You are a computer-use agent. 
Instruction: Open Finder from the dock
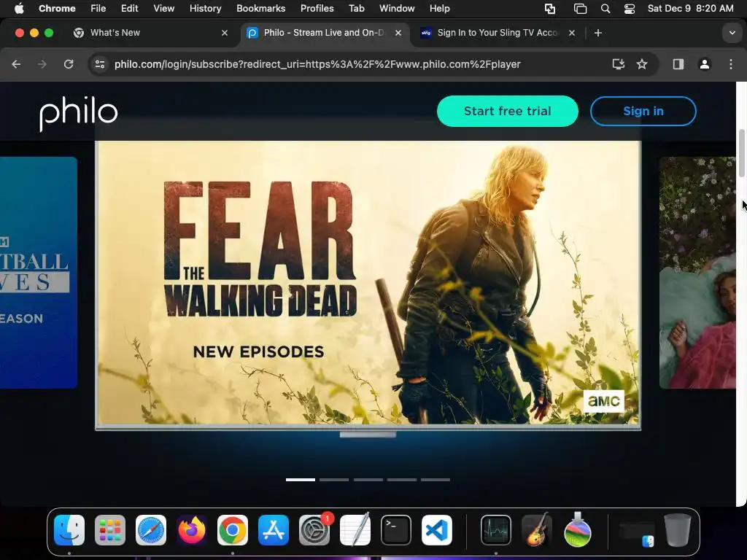[x=69, y=530]
